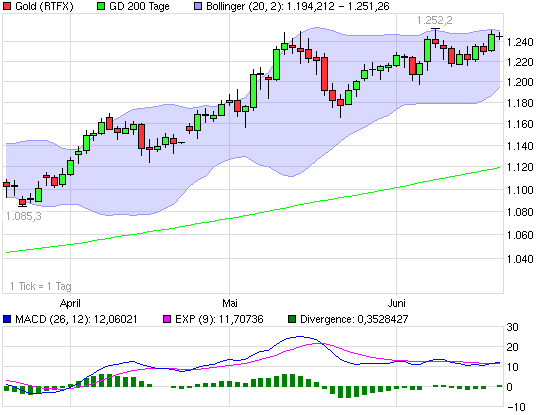Click the 1.100 price axis value
This screenshot has width=545, height=415.
coord(520,190)
